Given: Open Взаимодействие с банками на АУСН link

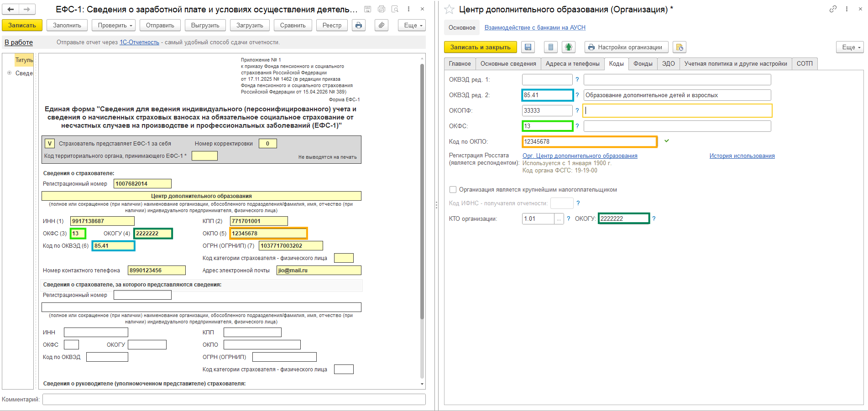Looking at the screenshot, I should click(535, 27).
